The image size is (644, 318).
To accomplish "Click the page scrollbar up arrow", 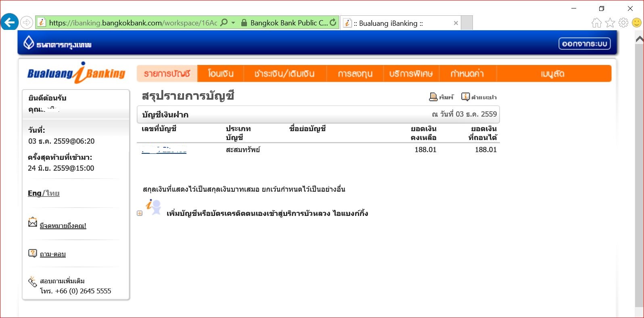I will point(640,39).
